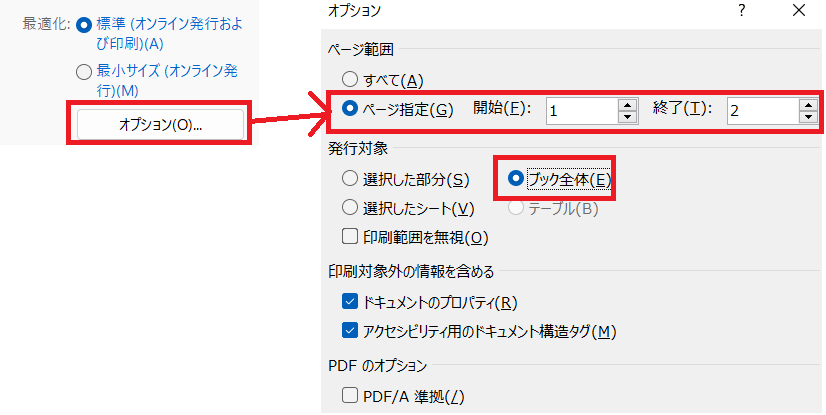
Task: Close the Options (オプション) dialog
Action: point(798,11)
